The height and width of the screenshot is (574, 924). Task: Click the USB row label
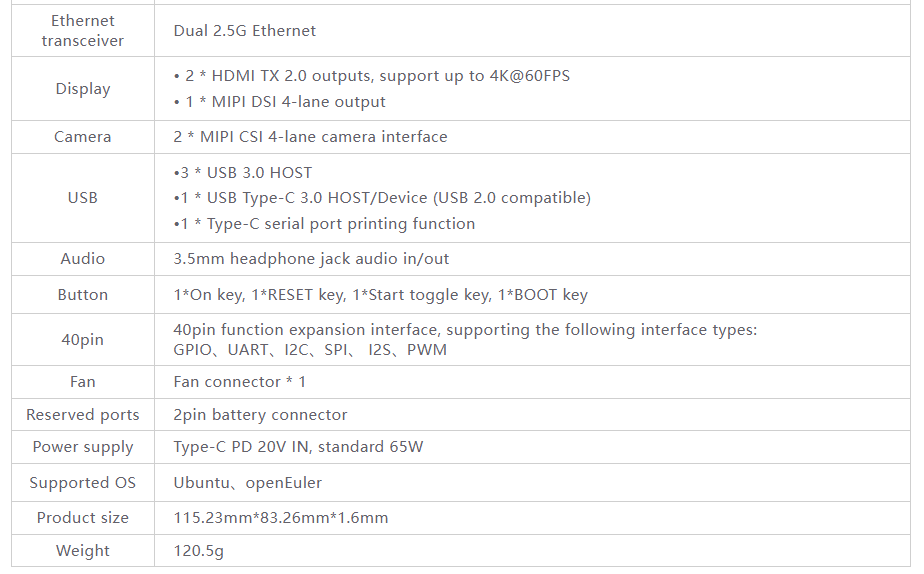pos(82,198)
